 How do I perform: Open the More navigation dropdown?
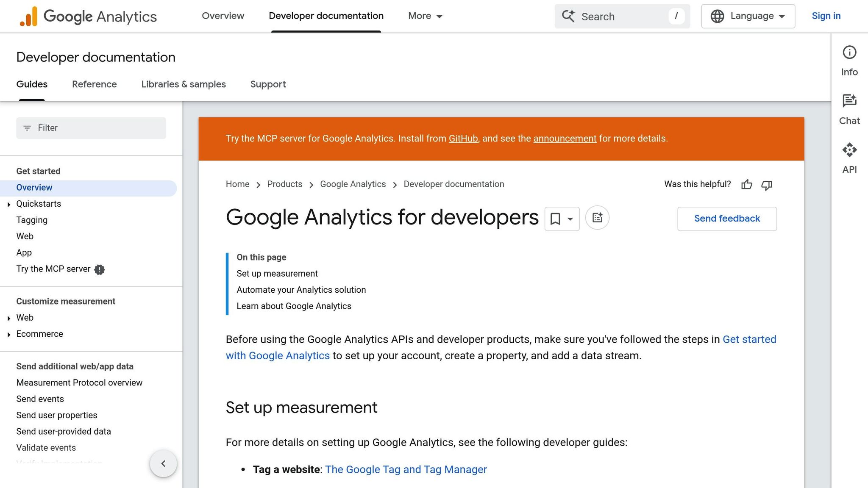(x=424, y=16)
